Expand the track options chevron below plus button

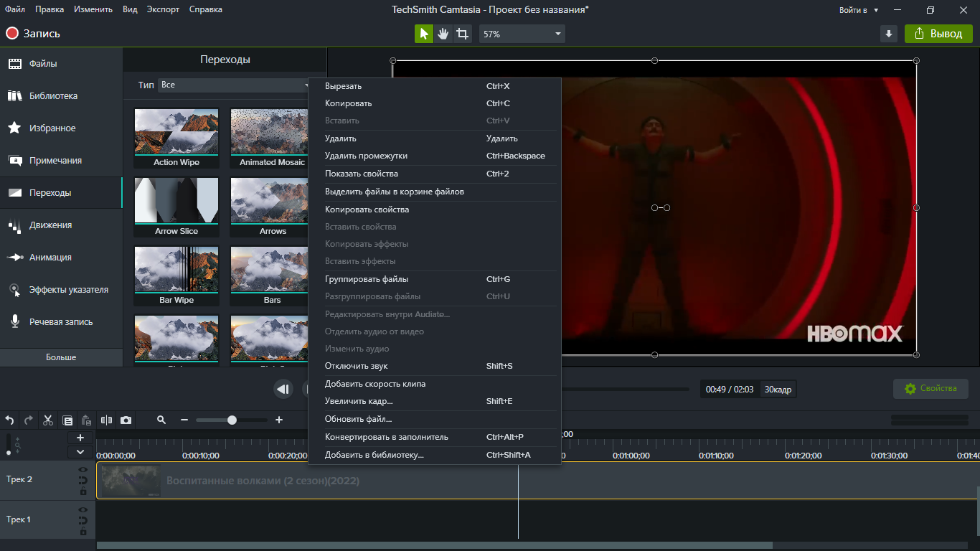coord(80,452)
